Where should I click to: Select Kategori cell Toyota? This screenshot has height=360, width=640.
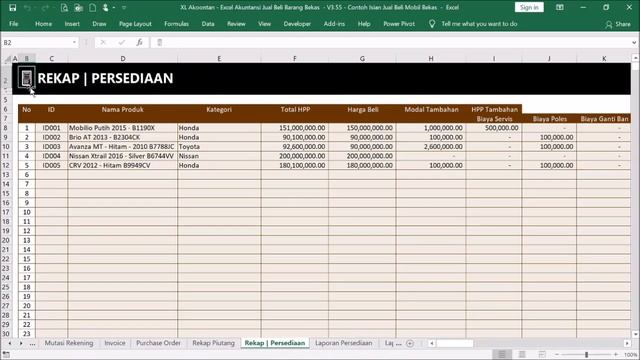click(219, 147)
